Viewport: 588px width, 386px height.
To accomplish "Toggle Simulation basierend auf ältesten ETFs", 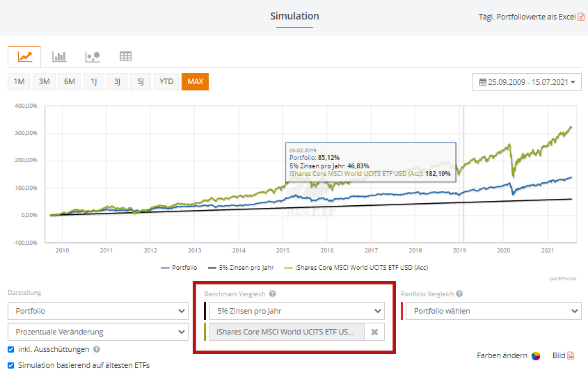I will (10, 365).
